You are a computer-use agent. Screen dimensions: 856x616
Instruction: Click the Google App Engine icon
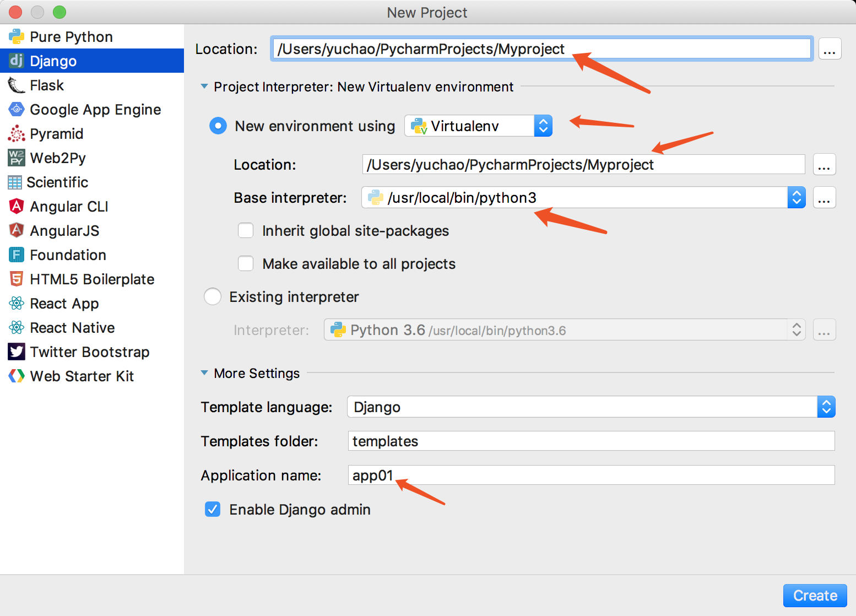pyautogui.click(x=17, y=110)
